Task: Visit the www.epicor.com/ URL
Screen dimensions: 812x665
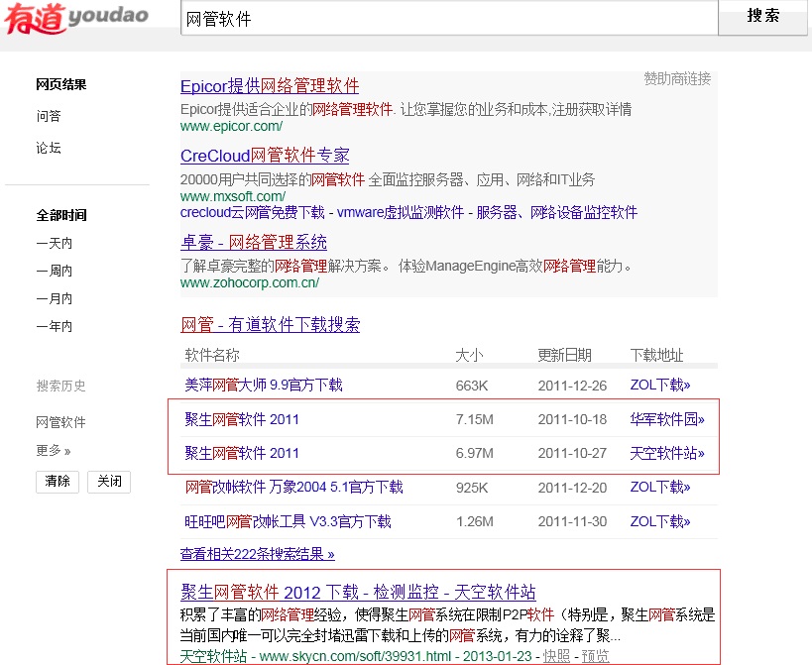Action: [231, 126]
